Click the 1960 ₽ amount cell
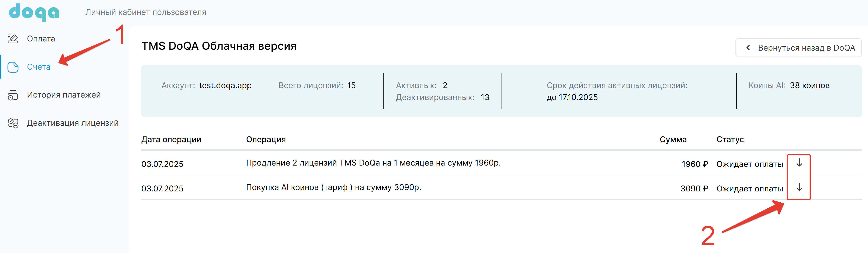This screenshot has height=253, width=868. point(695,164)
